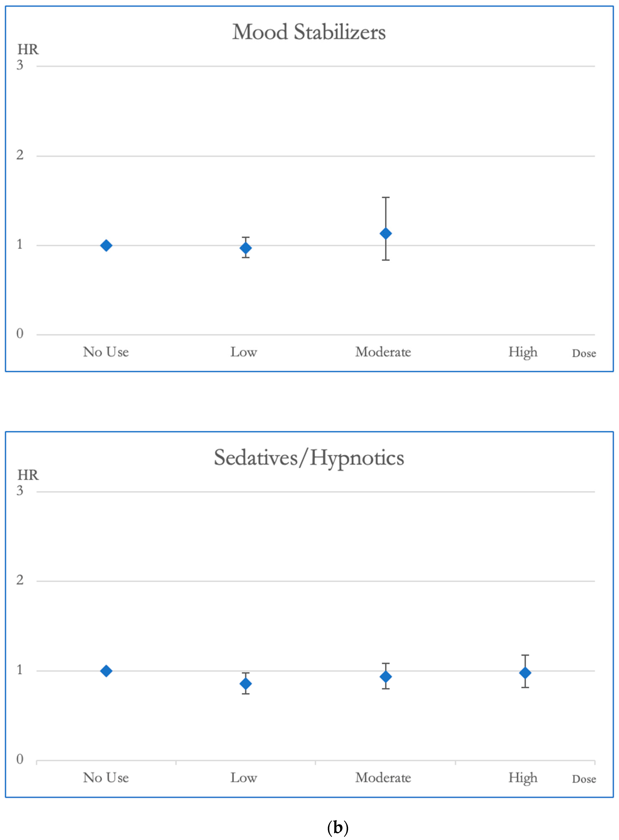Select the Low dose diamond in Sedatives/Hypnotics
The image size is (619, 840).
pos(246,684)
